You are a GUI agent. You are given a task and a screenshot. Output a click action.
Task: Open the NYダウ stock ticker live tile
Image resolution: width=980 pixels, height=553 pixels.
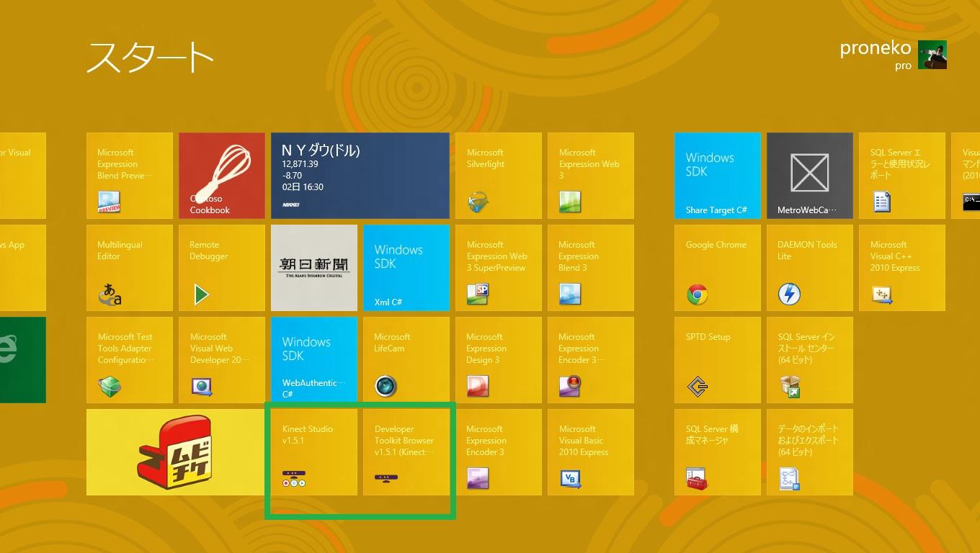tap(360, 176)
